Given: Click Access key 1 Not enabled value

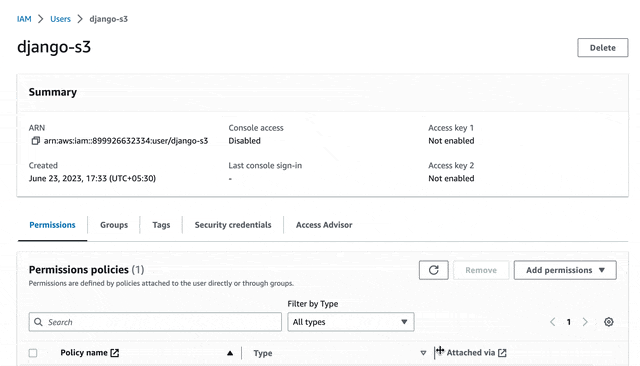Looking at the screenshot, I should pyautogui.click(x=451, y=141).
